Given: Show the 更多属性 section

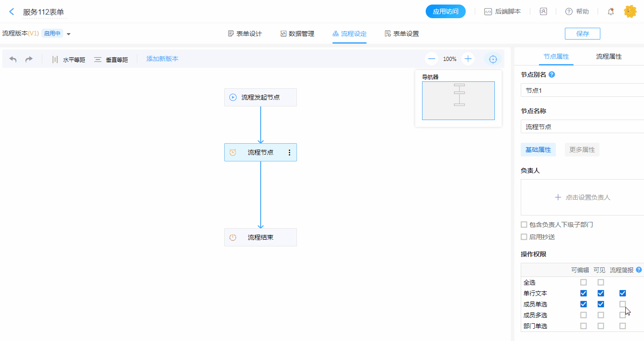Looking at the screenshot, I should point(582,150).
